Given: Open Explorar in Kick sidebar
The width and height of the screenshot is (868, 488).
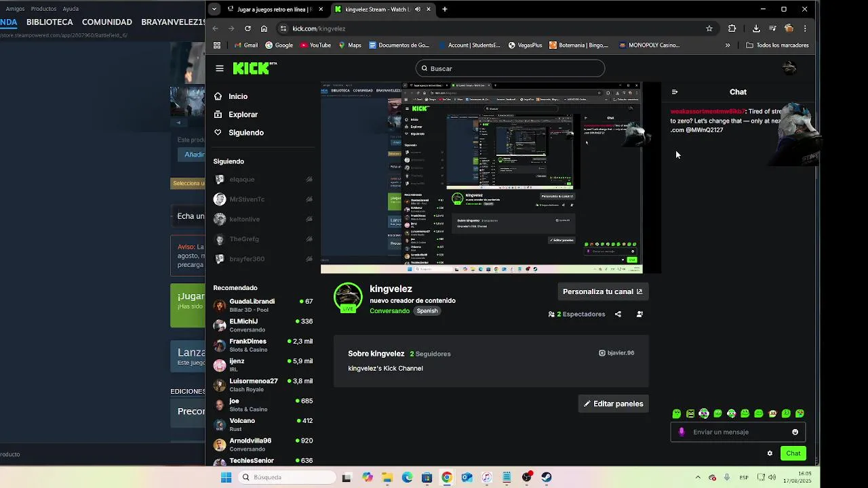Looking at the screenshot, I should click(x=236, y=115).
